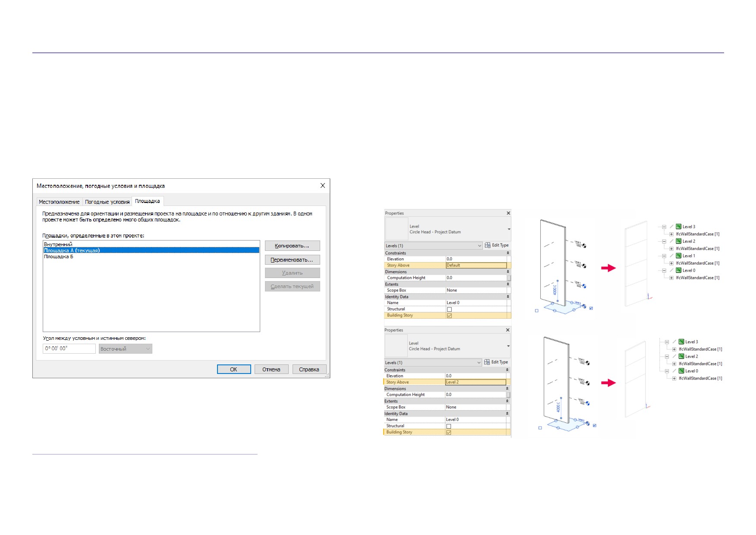Open the Восточный direction dropdown
This screenshot has width=756, height=535.
[x=126, y=349]
